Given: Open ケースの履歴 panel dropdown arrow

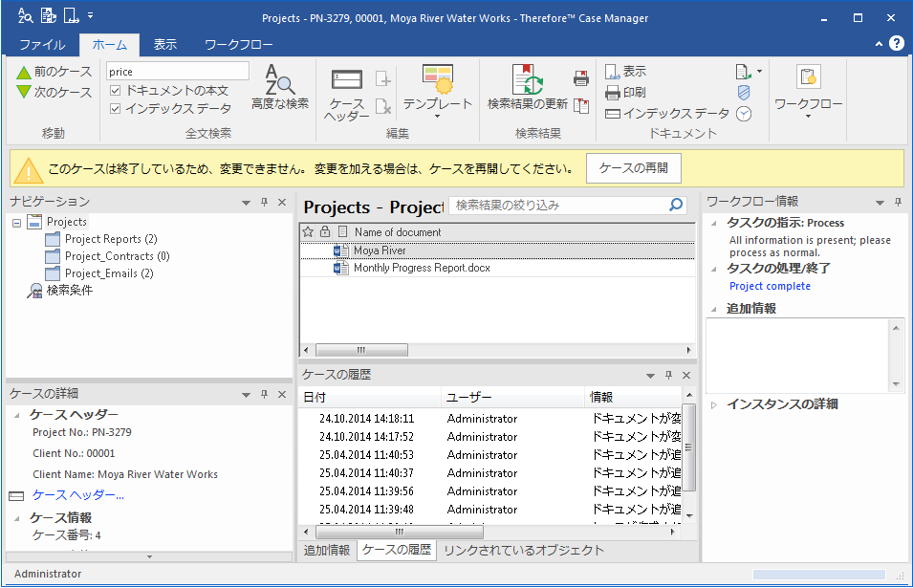Looking at the screenshot, I should pos(650,376).
